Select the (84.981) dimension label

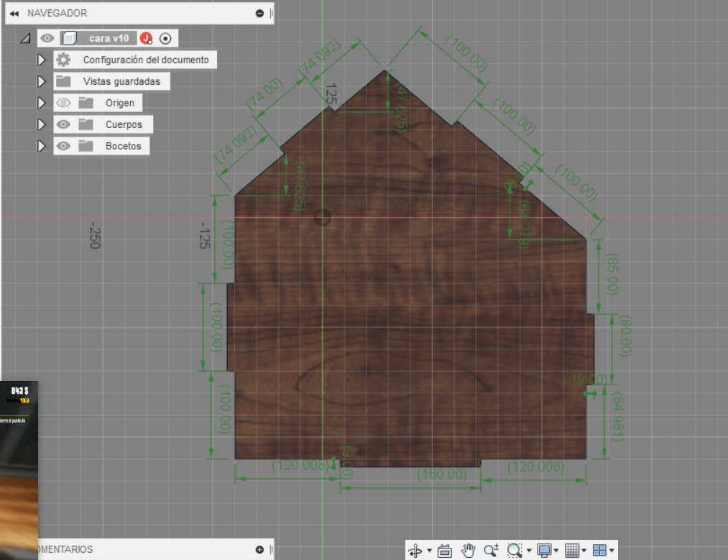pos(617,417)
